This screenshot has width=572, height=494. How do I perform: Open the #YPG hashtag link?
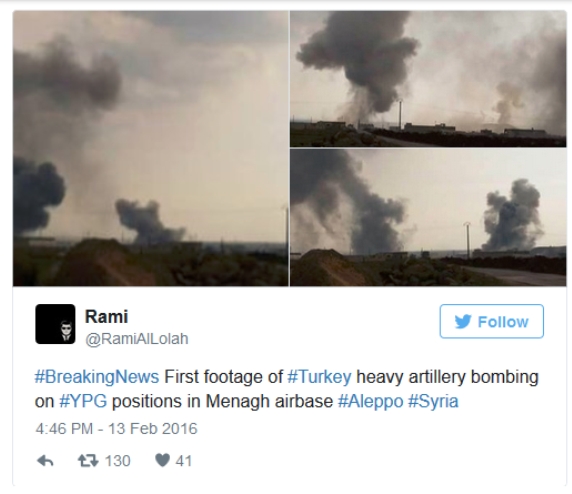click(x=83, y=401)
